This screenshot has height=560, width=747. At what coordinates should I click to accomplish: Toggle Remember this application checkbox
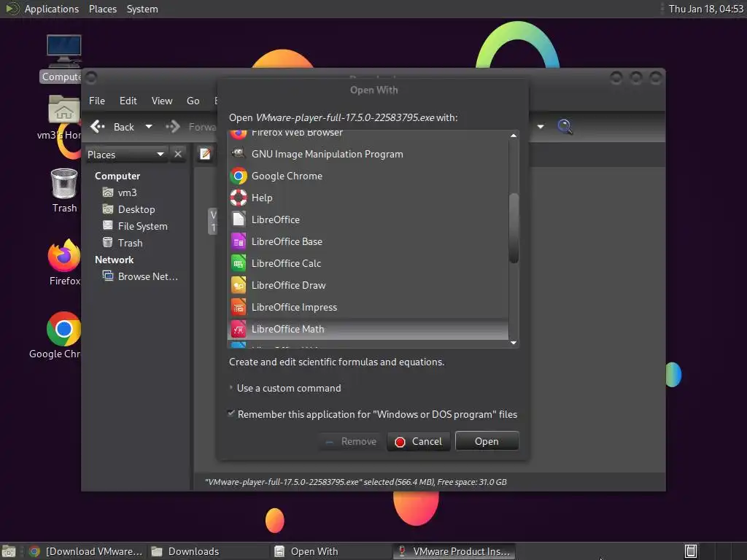231,413
